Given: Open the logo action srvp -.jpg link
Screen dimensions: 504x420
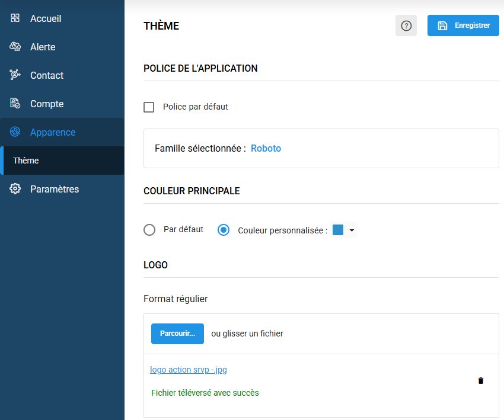Looking at the screenshot, I should click(x=188, y=370).
